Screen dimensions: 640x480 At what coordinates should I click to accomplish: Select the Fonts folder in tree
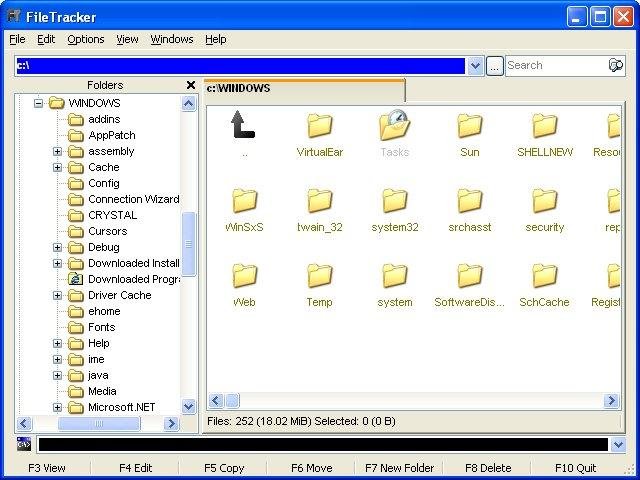coord(91,327)
